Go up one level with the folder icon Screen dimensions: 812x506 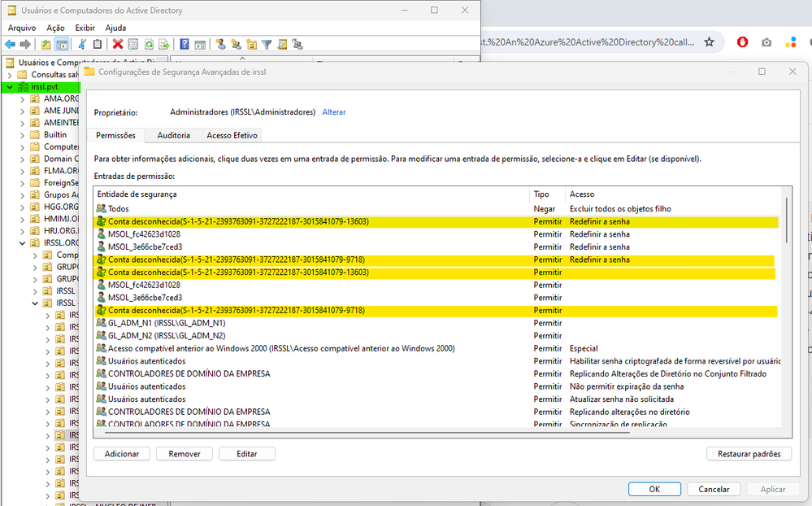pyautogui.click(x=46, y=45)
